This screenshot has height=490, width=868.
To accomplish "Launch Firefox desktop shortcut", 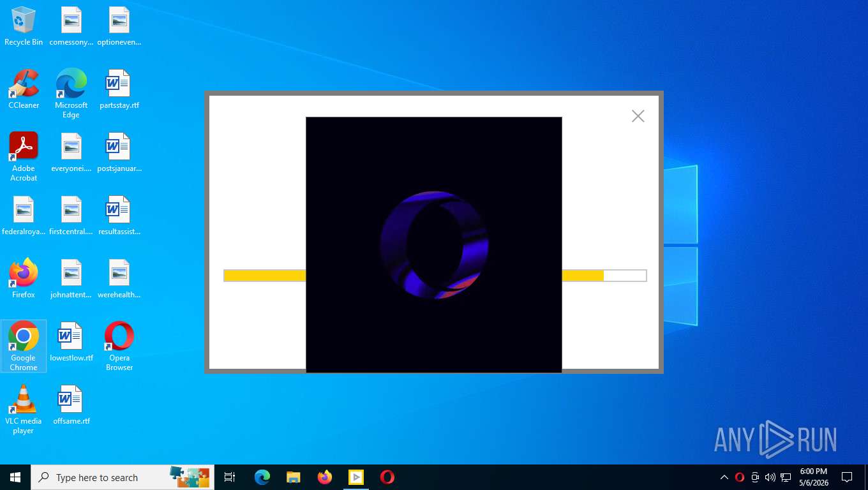I will 24,279.
